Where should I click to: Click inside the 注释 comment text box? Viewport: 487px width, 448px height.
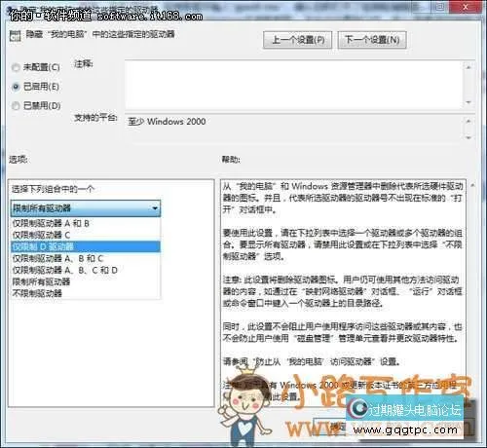294,85
